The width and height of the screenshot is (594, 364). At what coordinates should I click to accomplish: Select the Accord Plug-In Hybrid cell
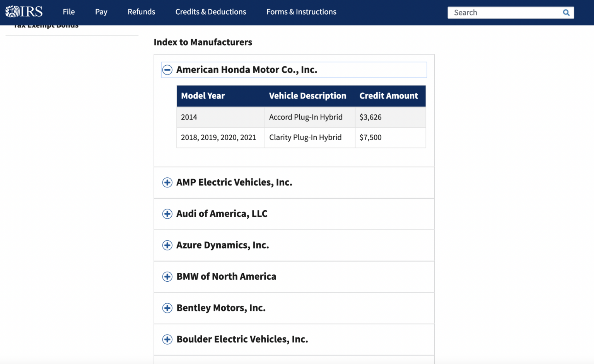click(x=310, y=117)
